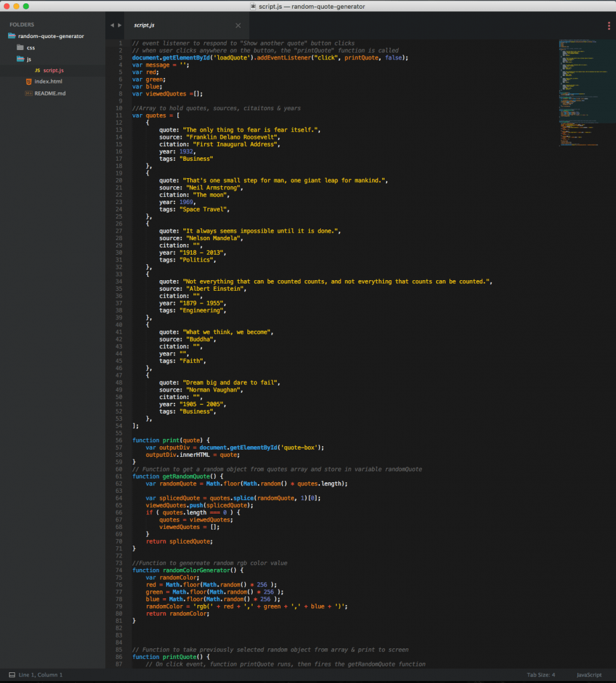Click the document icon in the title bar
Viewport: 616px width, 683px height.
click(253, 6)
